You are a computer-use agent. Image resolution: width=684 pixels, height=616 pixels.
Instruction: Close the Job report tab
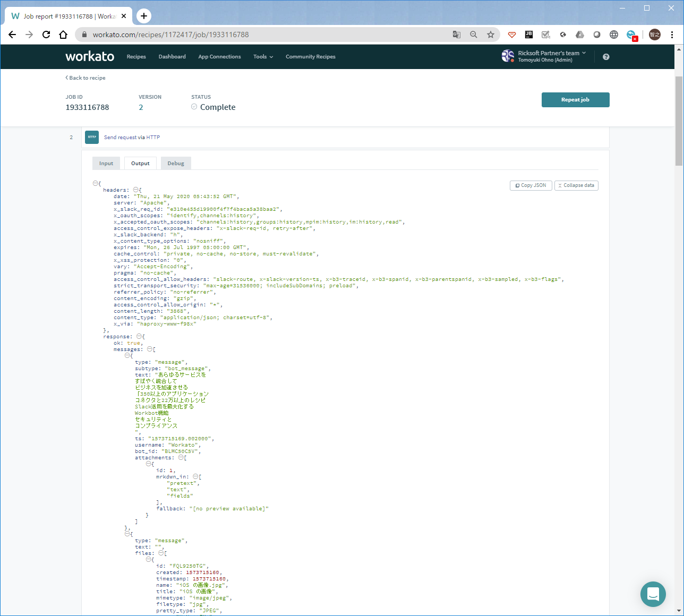click(x=124, y=16)
